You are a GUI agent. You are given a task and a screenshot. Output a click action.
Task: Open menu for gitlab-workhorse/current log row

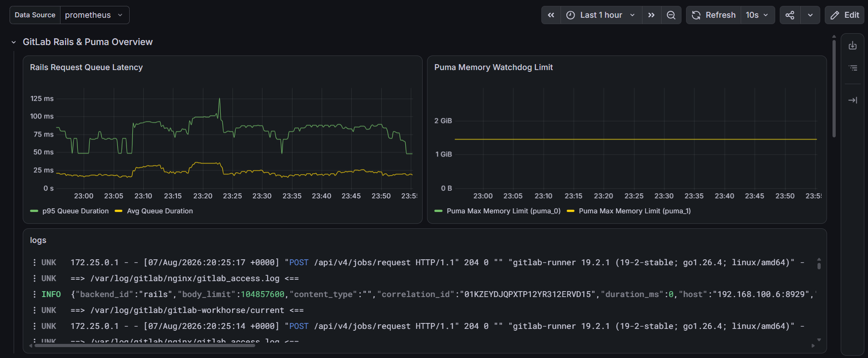(x=35, y=310)
